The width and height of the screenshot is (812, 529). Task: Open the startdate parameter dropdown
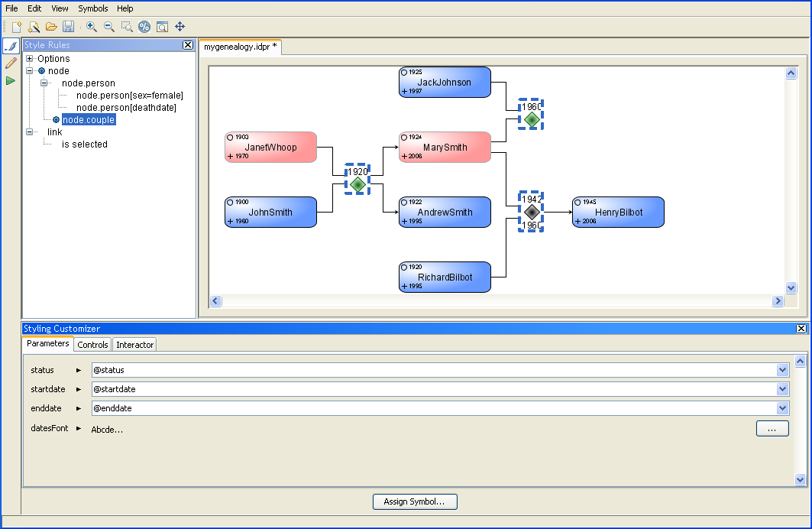tap(782, 389)
